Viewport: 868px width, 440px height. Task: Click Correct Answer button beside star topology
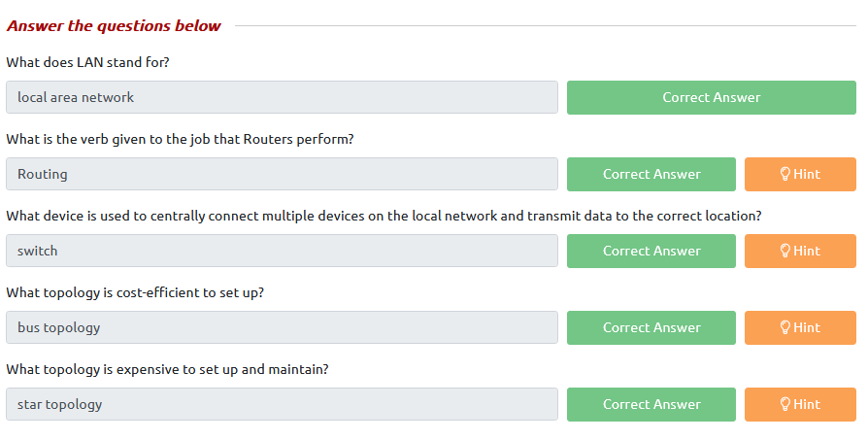click(x=651, y=405)
